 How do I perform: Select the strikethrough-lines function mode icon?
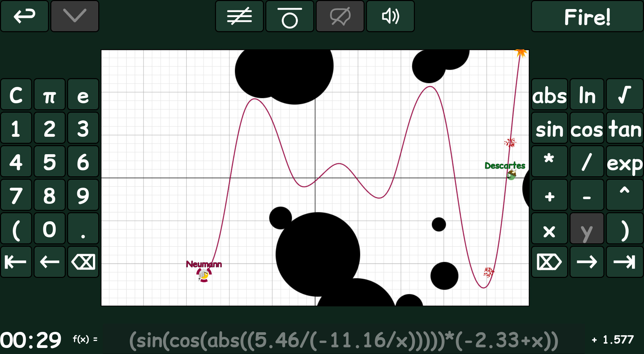[x=239, y=16]
